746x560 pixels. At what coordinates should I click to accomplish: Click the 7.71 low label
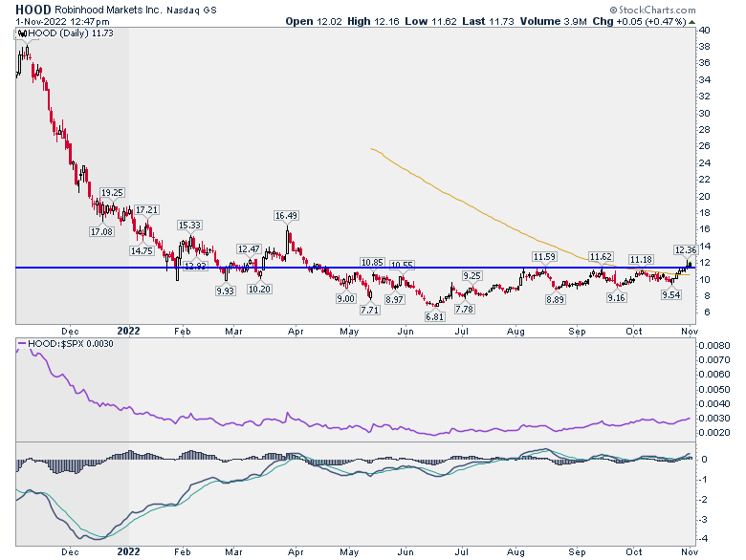(x=369, y=310)
